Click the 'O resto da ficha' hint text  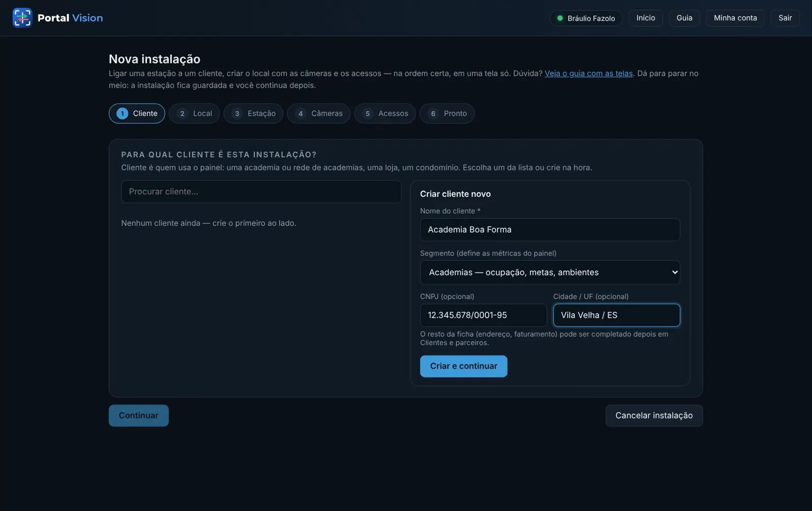(x=544, y=338)
